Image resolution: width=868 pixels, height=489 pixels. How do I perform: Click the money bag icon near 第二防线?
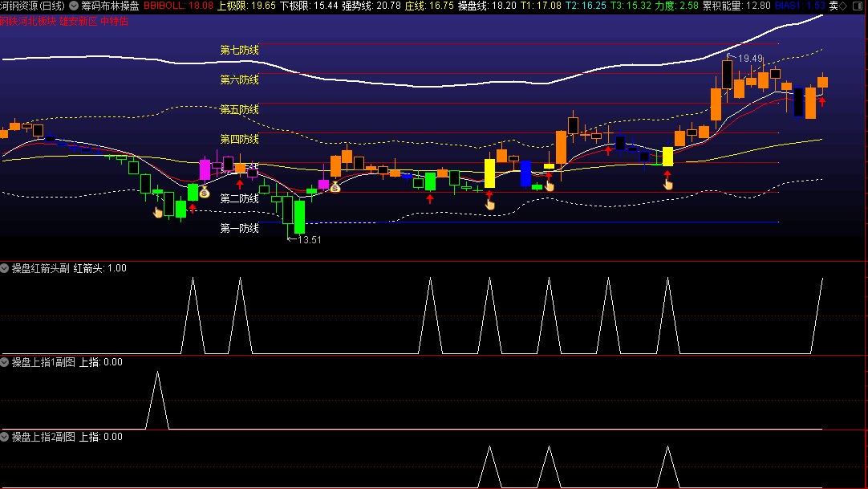(204, 192)
